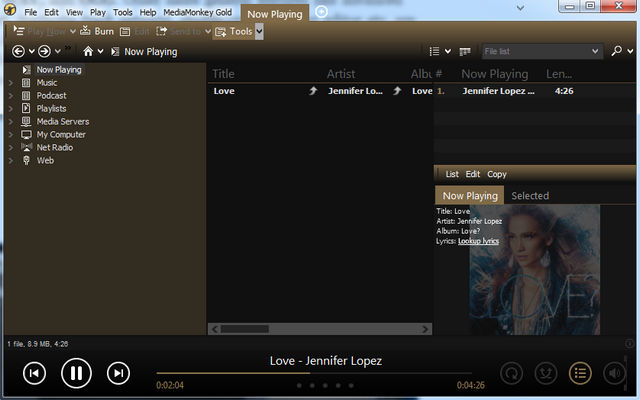The image size is (640, 400).
Task: Add a new tab with the plus icon
Action: 321,12
